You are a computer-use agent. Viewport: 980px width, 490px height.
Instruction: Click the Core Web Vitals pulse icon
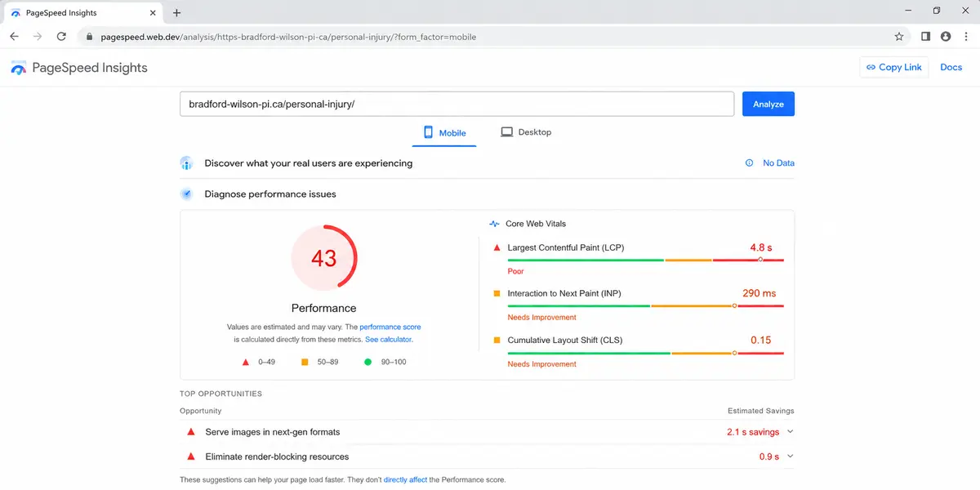coord(493,224)
